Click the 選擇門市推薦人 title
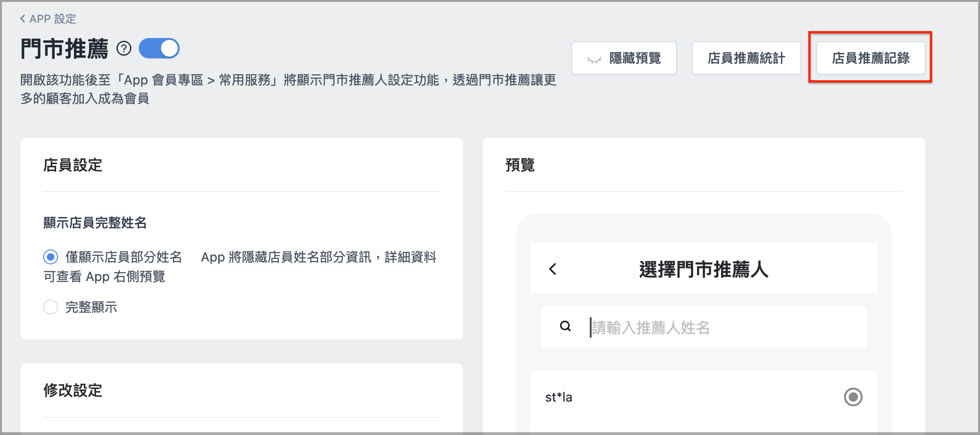The width and height of the screenshot is (980, 435). (704, 269)
